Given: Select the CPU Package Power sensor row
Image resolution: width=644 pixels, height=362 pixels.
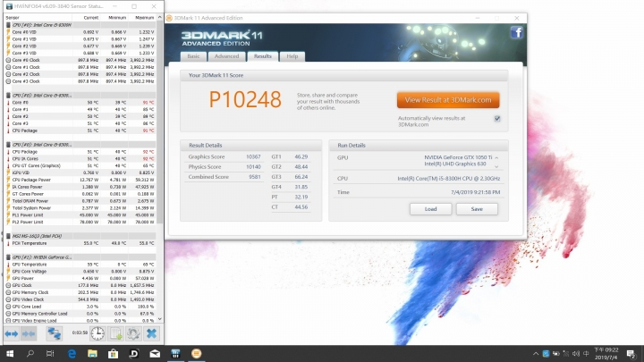Looking at the screenshot, I should click(x=80, y=180).
